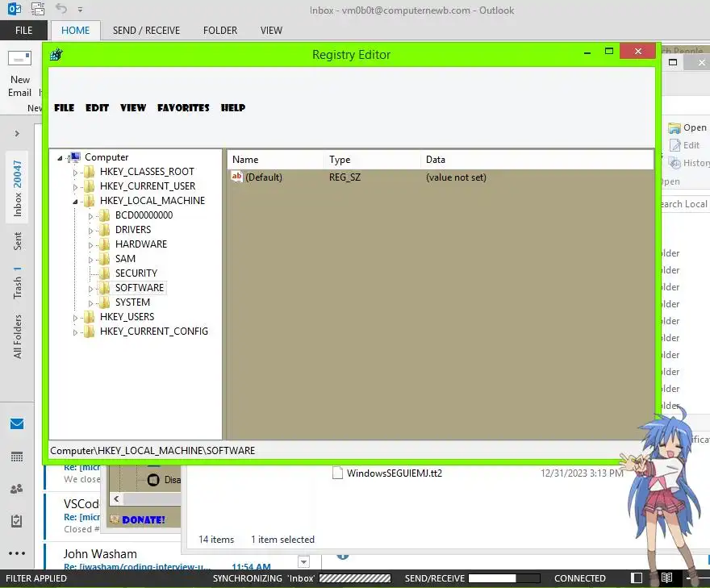The image size is (710, 588).
Task: Select the DRIVERS registry key
Action: pos(133,230)
